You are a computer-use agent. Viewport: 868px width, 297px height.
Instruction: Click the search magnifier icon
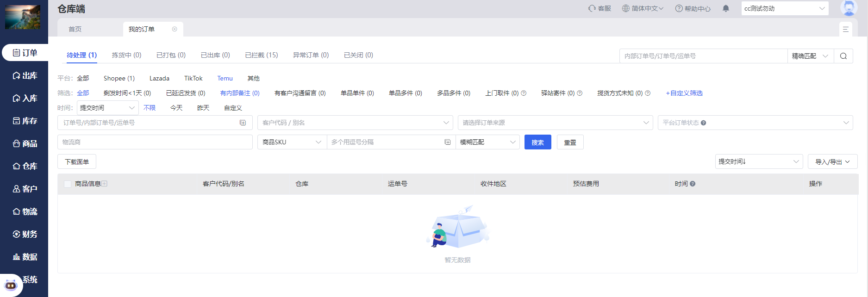click(843, 56)
